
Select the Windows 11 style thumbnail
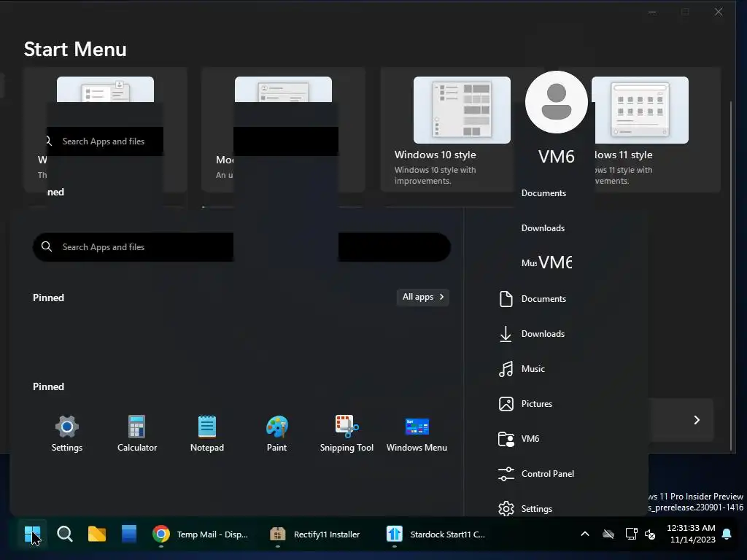click(640, 110)
